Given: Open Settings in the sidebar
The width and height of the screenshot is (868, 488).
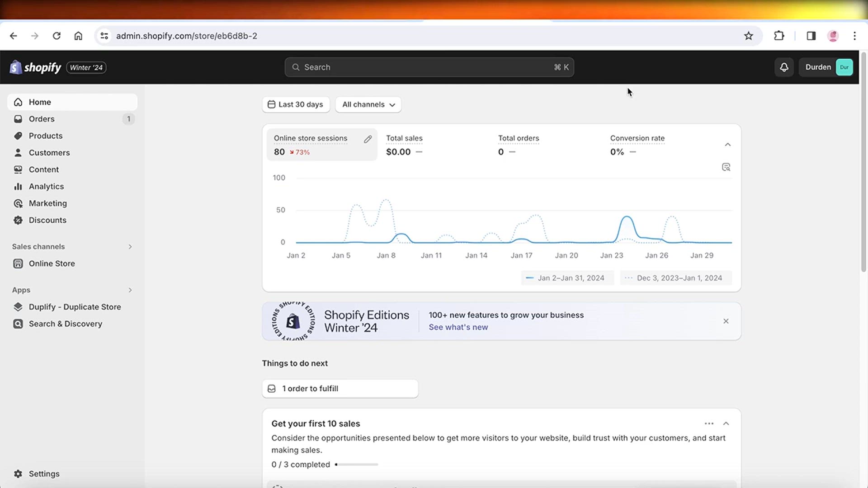Looking at the screenshot, I should (x=72, y=474).
